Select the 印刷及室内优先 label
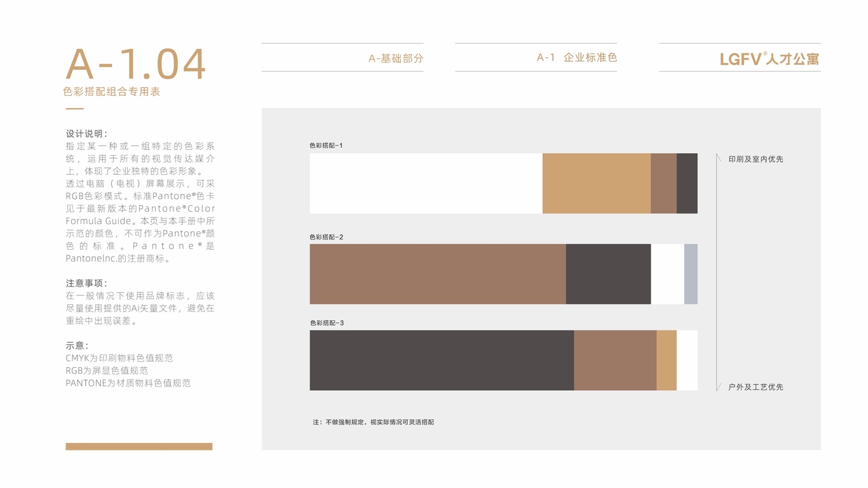 [x=756, y=159]
